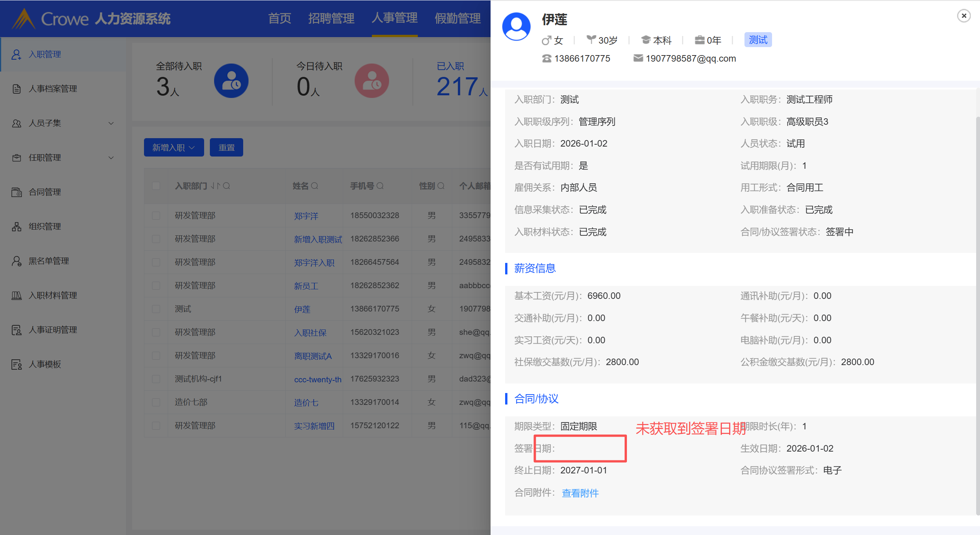Click the 伊莲 profile avatar
The height and width of the screenshot is (535, 980).
516,27
